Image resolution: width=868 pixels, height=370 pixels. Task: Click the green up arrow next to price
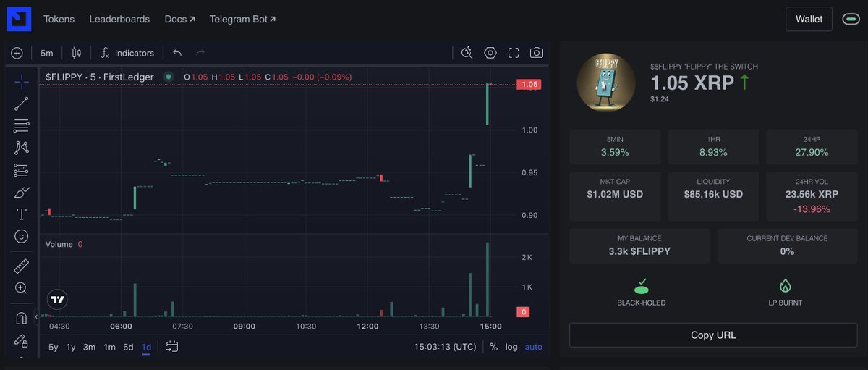click(x=744, y=82)
